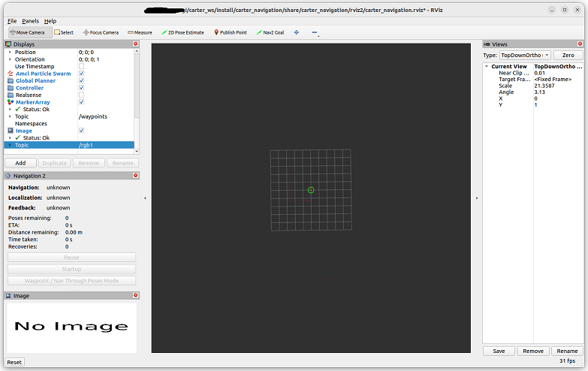
Task: Expand the Orientation property
Action: [10, 59]
